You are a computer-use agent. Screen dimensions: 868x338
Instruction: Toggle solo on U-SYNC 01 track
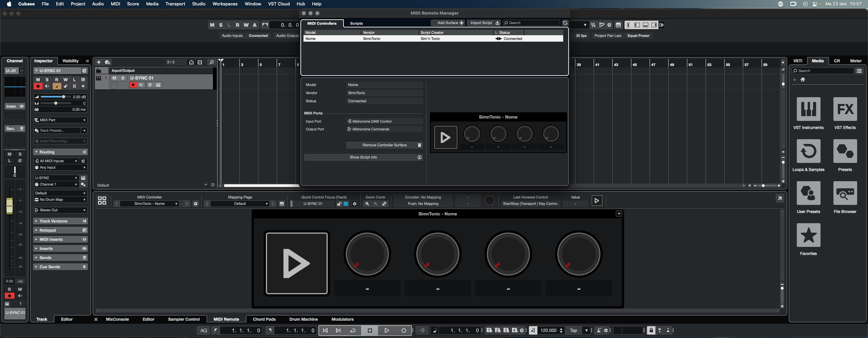(123, 78)
